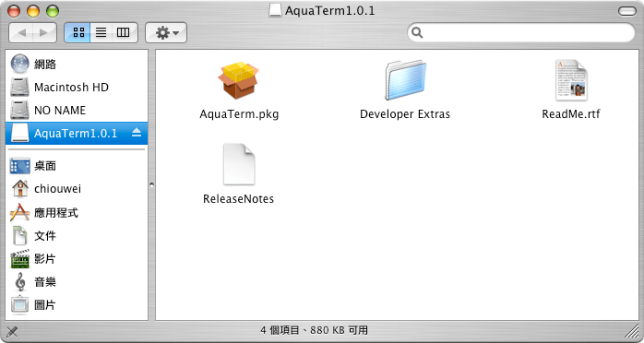Zoom the window with the green button
The height and width of the screenshot is (343, 644).
(x=53, y=11)
